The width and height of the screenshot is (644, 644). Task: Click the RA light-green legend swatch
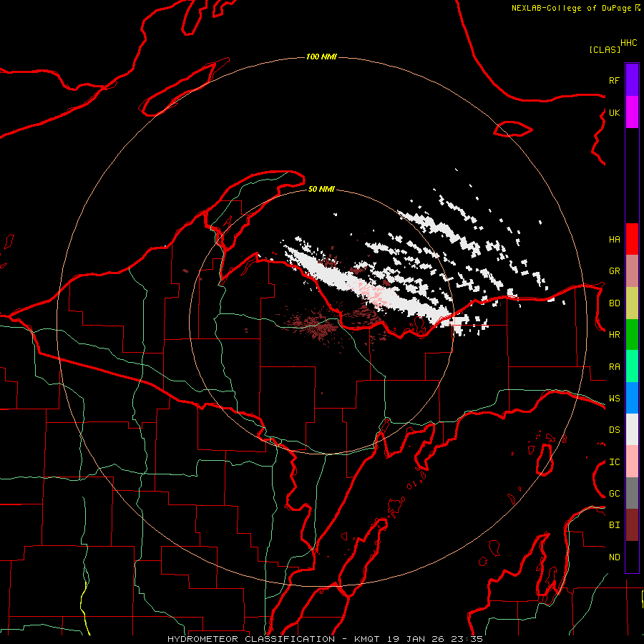[x=632, y=366]
